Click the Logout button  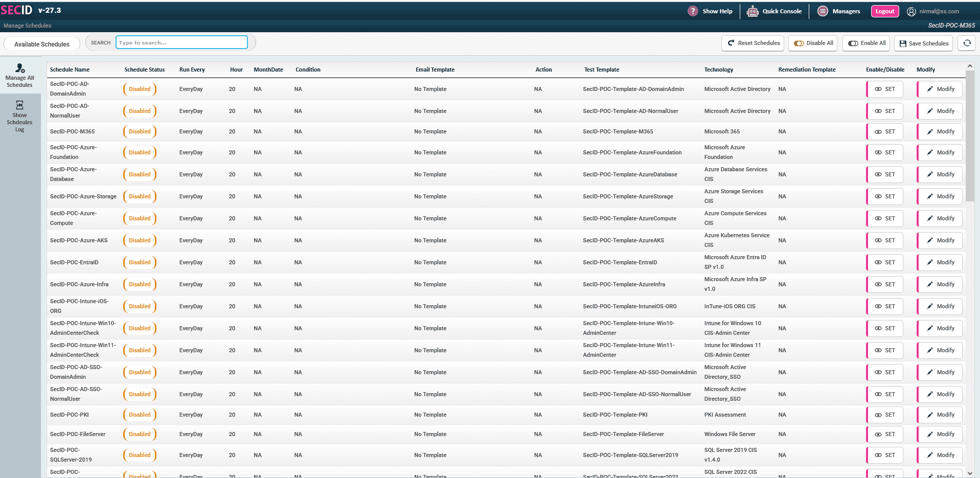click(x=884, y=11)
